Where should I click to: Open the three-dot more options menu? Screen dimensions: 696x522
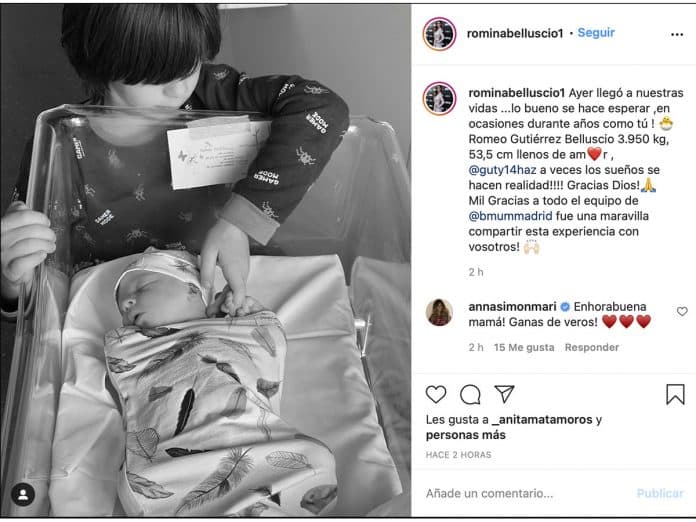[676, 35]
